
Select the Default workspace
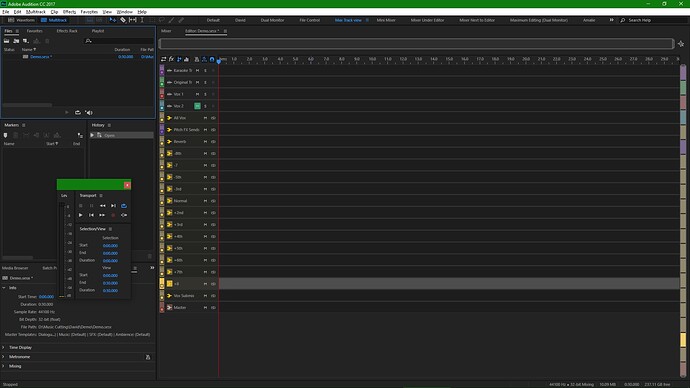click(213, 20)
